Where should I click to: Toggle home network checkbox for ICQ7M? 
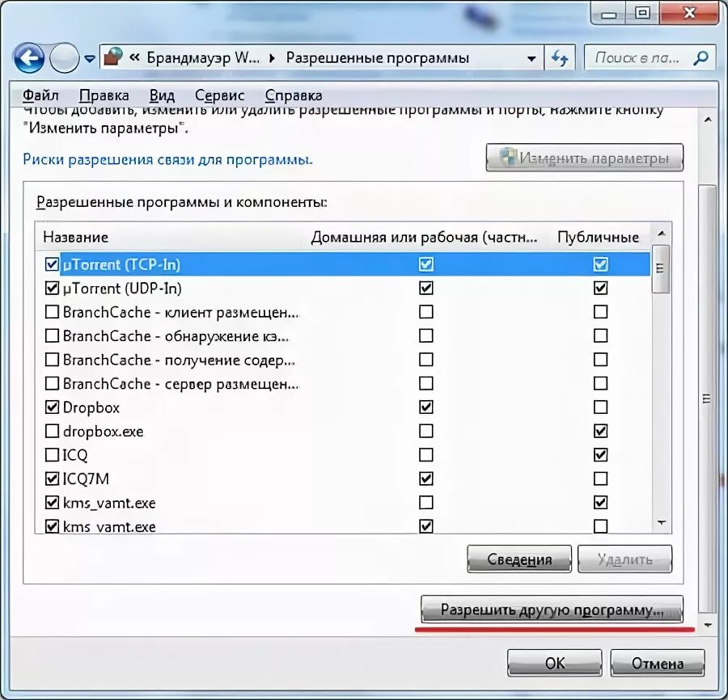coord(426,479)
